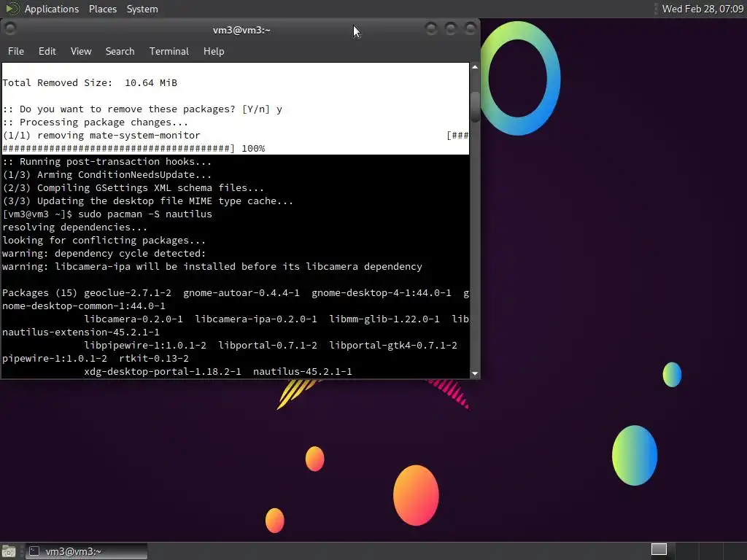Open the System panel menu
747x560 pixels.
(142, 9)
